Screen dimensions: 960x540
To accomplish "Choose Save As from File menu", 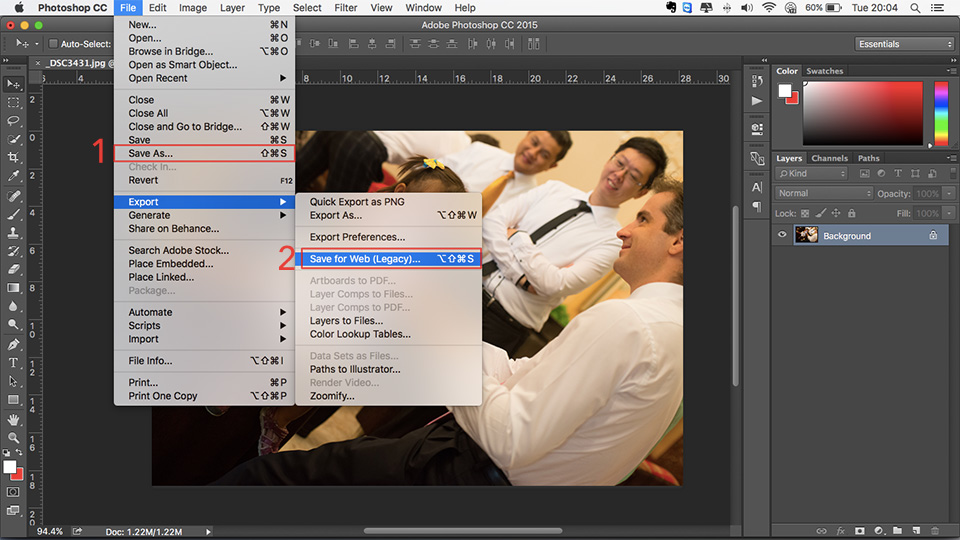I will click(x=204, y=153).
